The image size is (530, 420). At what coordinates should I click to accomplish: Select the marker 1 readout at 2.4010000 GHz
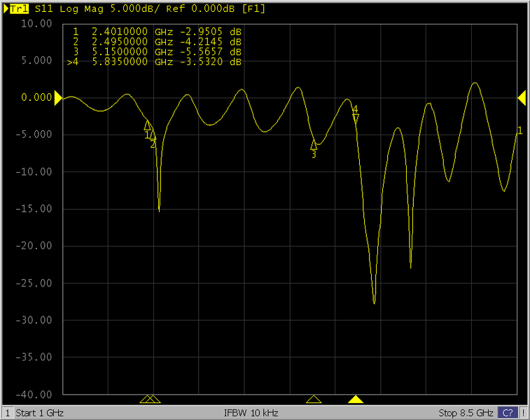click(x=158, y=32)
